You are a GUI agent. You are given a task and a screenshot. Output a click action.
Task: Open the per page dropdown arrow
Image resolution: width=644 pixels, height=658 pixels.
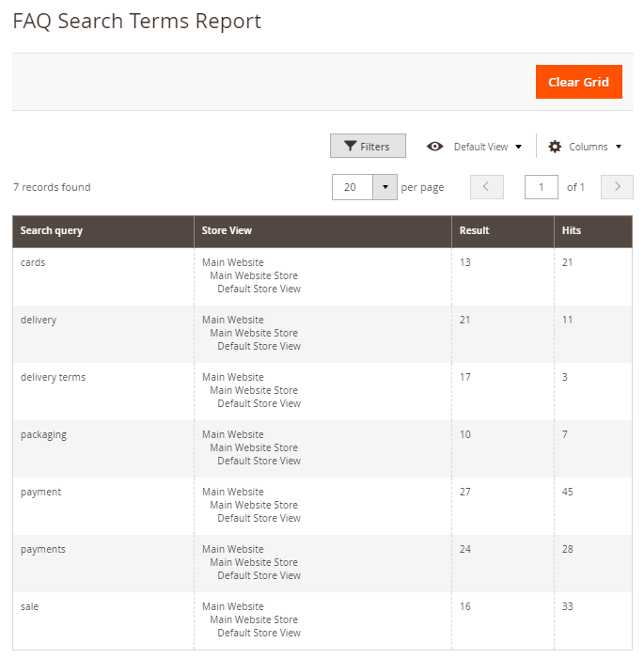coord(385,187)
